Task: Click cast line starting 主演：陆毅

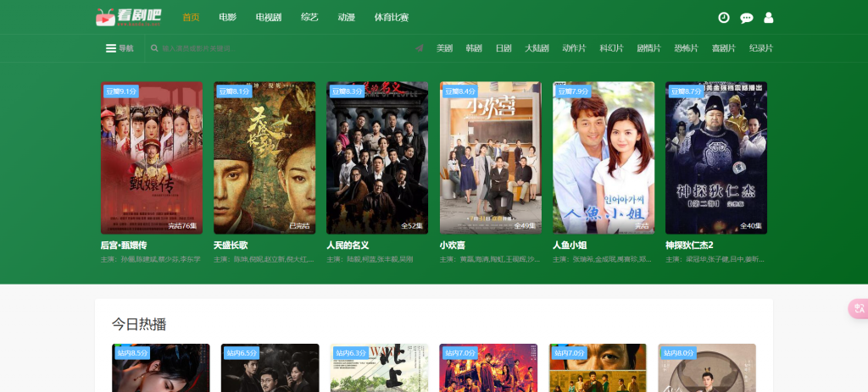Action: click(x=370, y=259)
